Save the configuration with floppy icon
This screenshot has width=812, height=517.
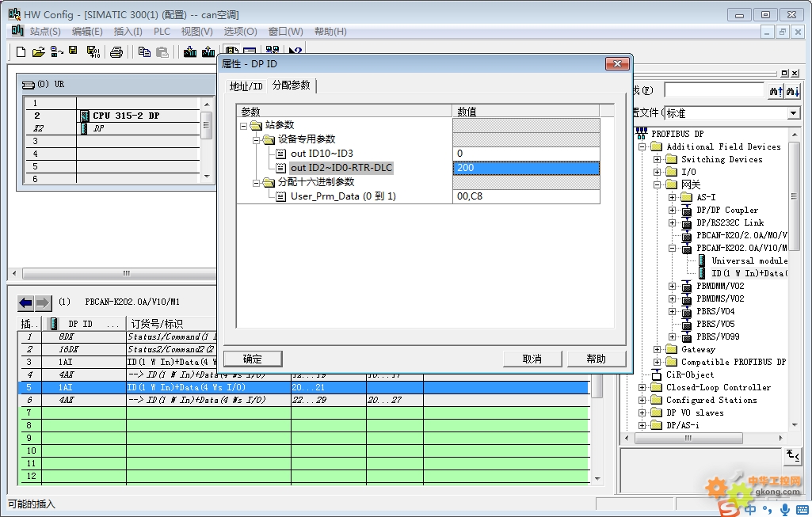[x=73, y=51]
